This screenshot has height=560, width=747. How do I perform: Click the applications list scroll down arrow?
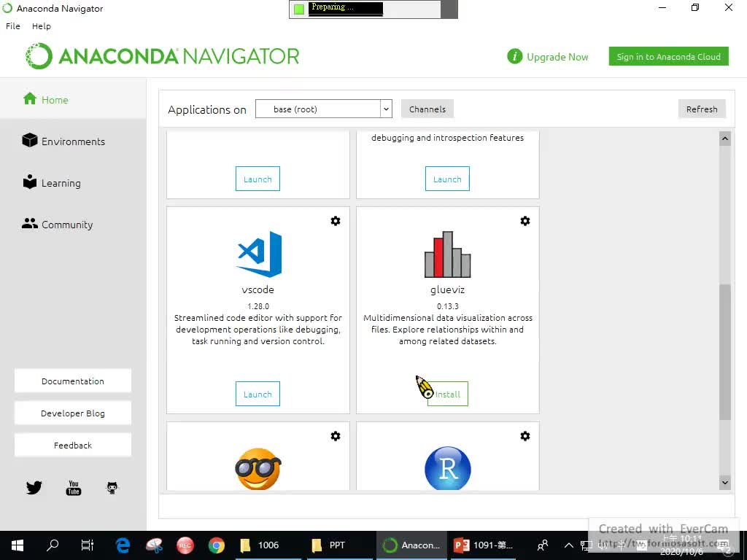click(724, 483)
